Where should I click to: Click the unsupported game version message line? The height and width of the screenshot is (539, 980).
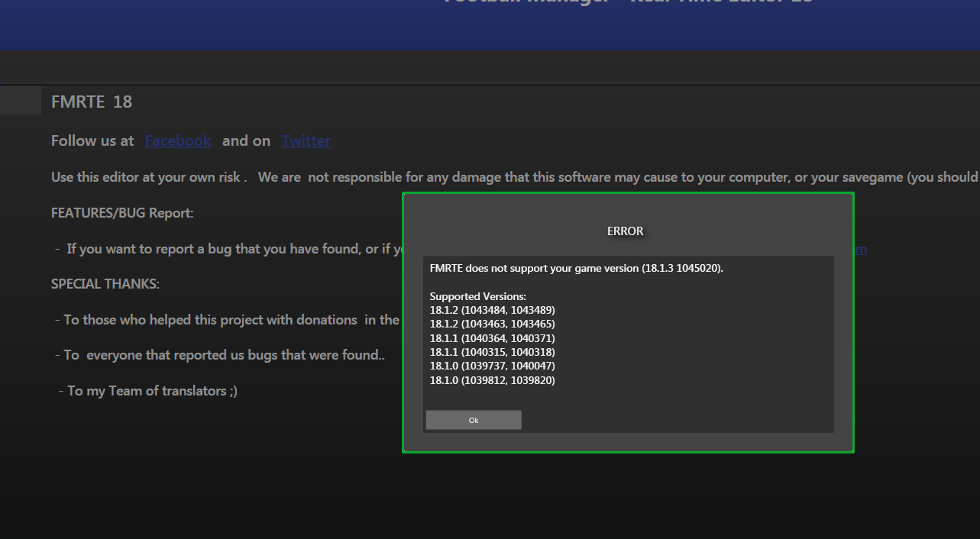coord(576,269)
